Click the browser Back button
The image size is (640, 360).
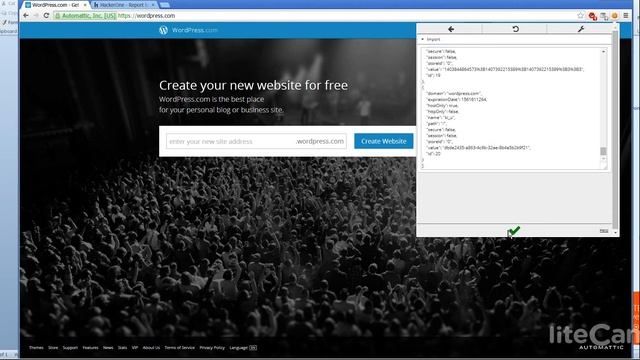click(26, 16)
